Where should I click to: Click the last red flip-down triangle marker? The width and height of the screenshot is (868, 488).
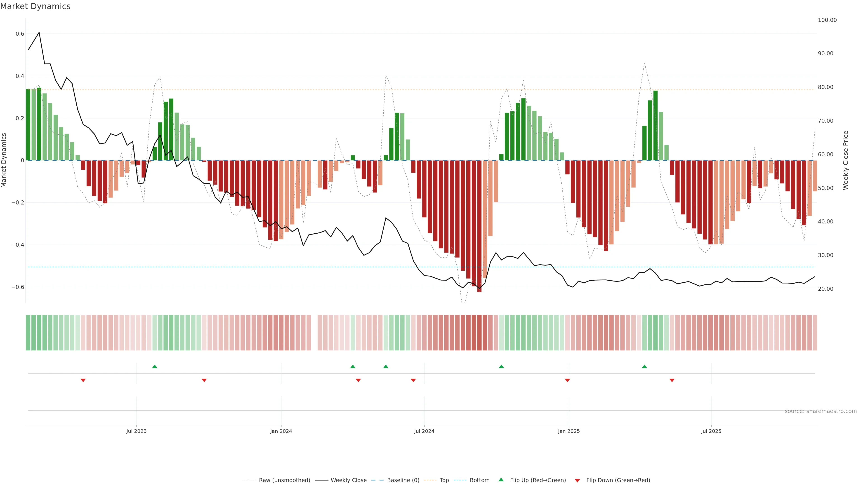click(x=672, y=380)
